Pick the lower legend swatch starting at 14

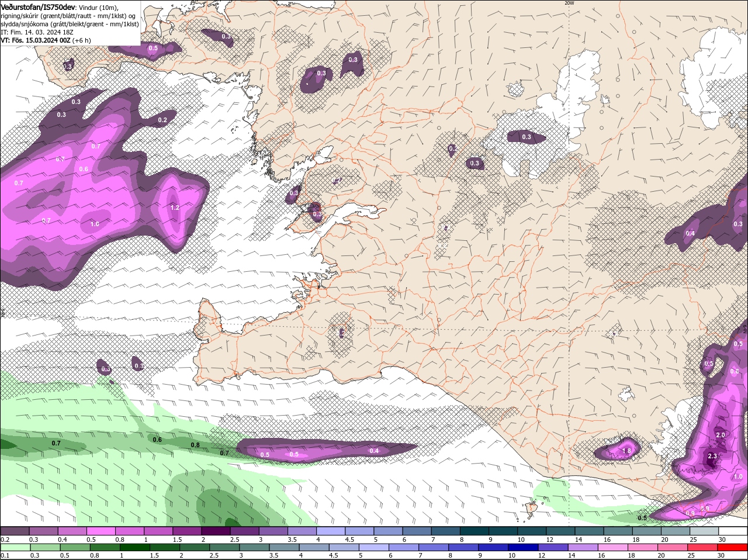584,548
